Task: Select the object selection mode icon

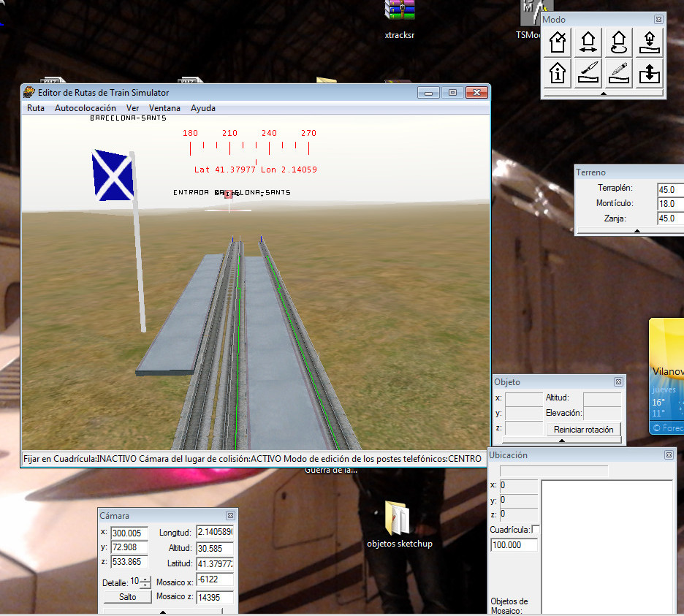Action: click(x=558, y=42)
